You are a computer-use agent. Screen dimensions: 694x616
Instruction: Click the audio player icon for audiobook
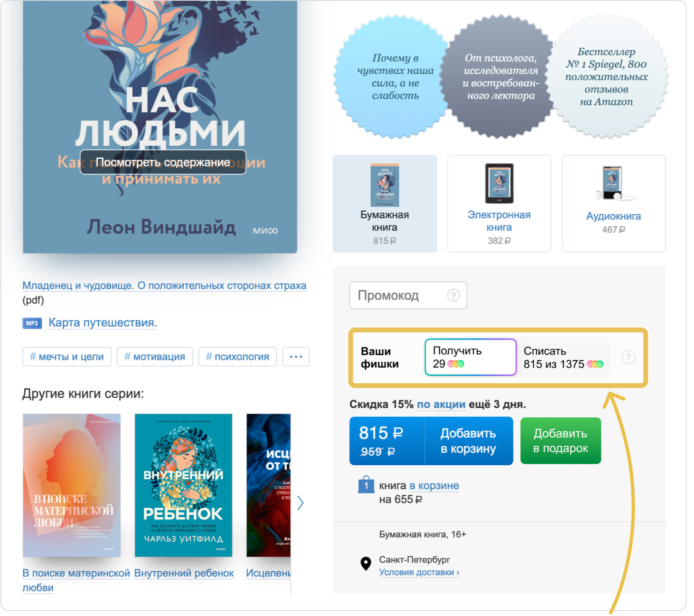pyautogui.click(x=613, y=183)
